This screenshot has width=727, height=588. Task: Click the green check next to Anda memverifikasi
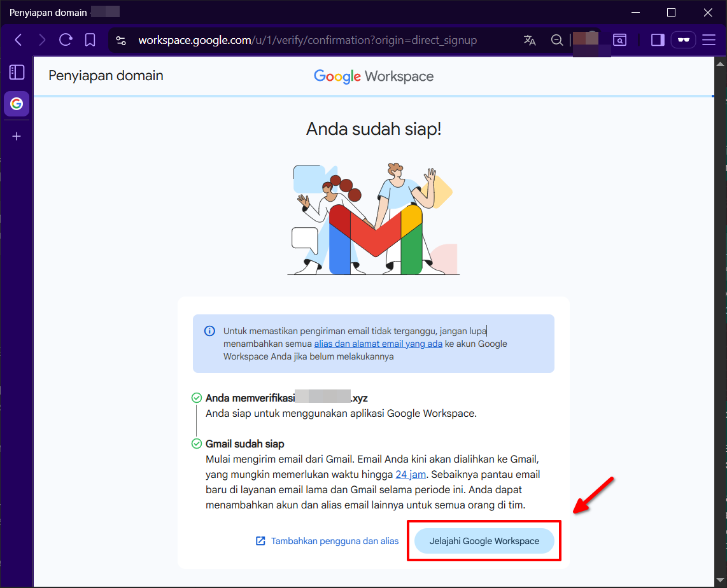click(x=197, y=398)
